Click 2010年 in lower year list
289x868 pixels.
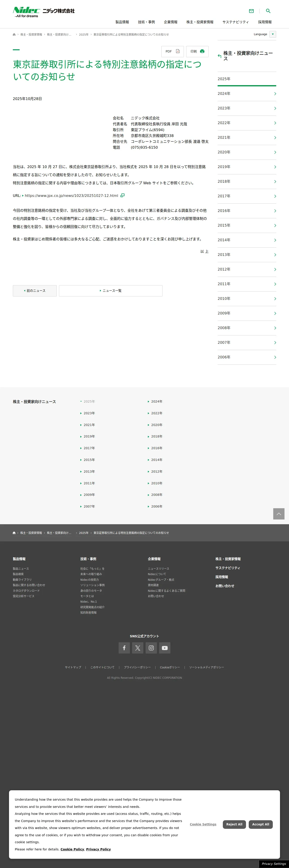(157, 483)
